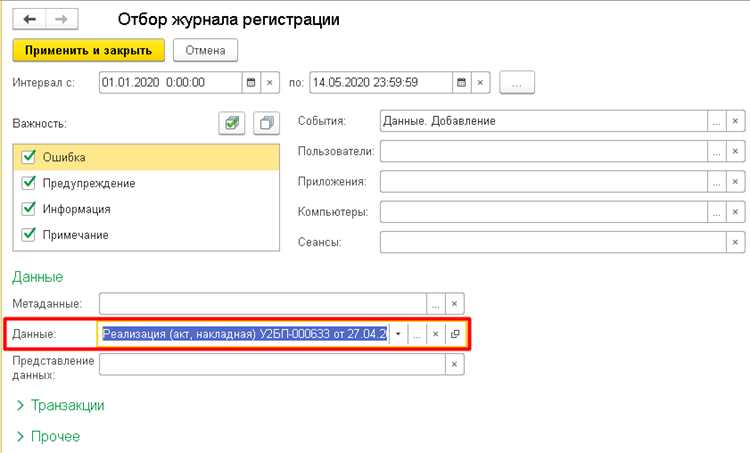This screenshot has height=453, width=750.
Task: Go forward with the right arrow button
Action: pos(62,19)
